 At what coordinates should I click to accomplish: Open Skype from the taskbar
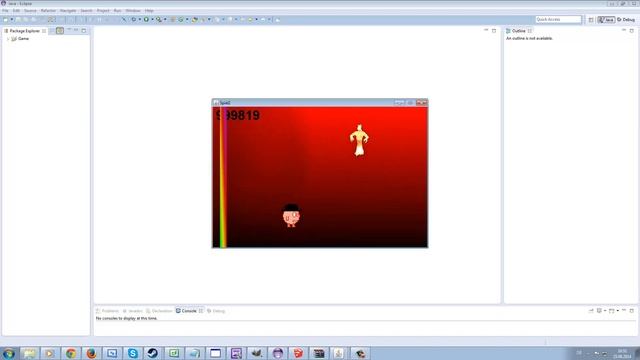click(x=133, y=353)
